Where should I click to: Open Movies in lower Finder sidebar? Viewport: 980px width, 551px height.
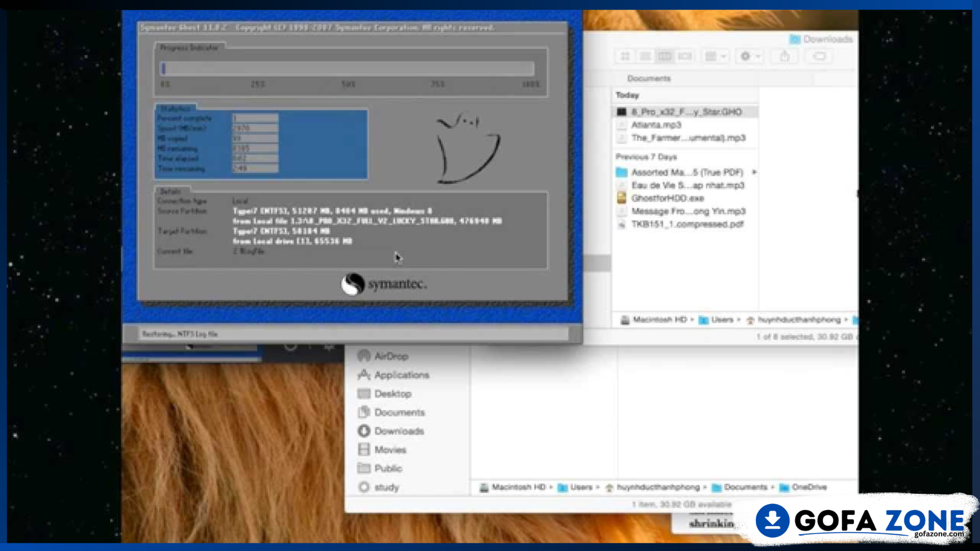click(382, 449)
